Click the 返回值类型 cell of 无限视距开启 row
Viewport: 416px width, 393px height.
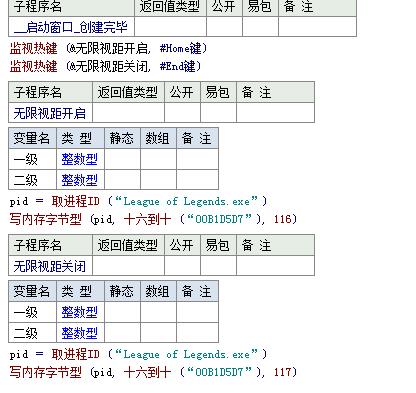point(128,113)
